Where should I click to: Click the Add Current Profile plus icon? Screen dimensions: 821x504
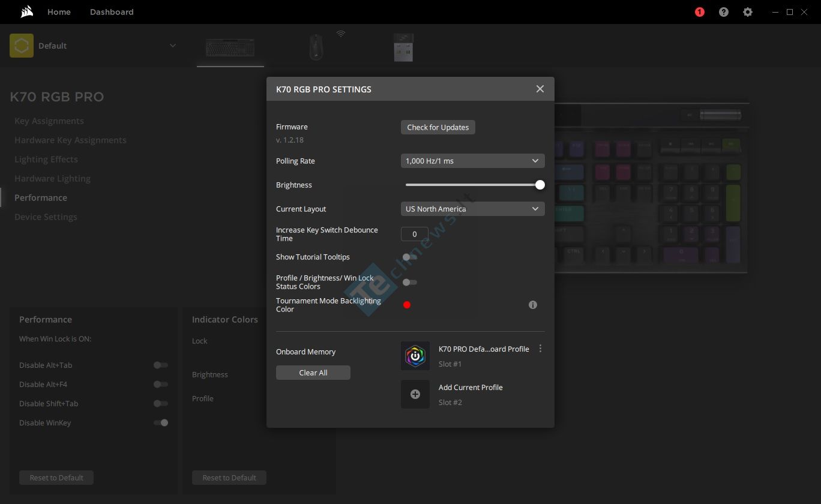[415, 394]
